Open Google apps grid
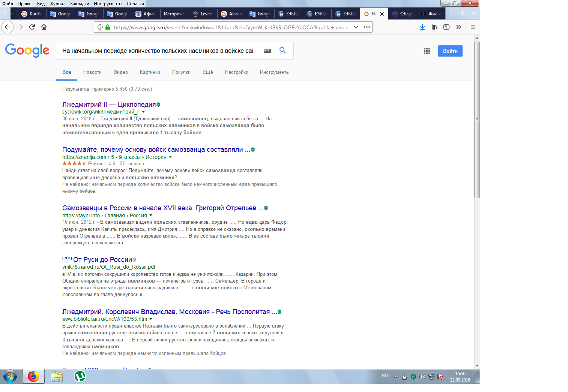The height and width of the screenshot is (392, 568). (427, 51)
